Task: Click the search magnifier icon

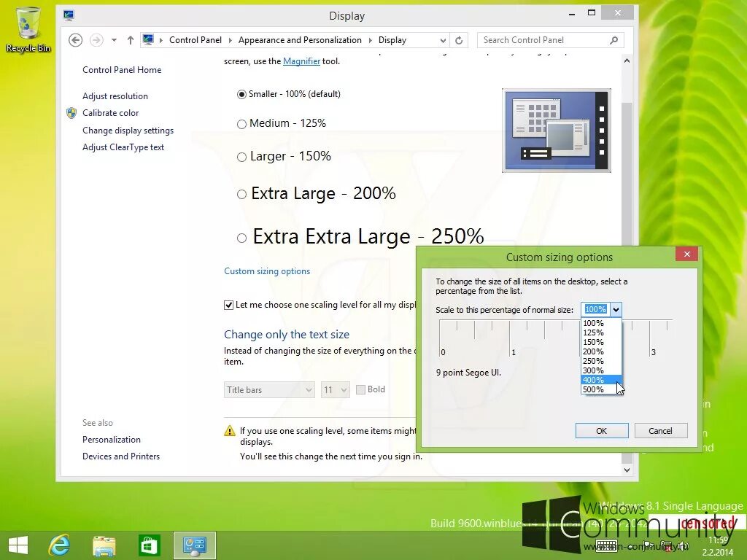Action: tap(614, 40)
